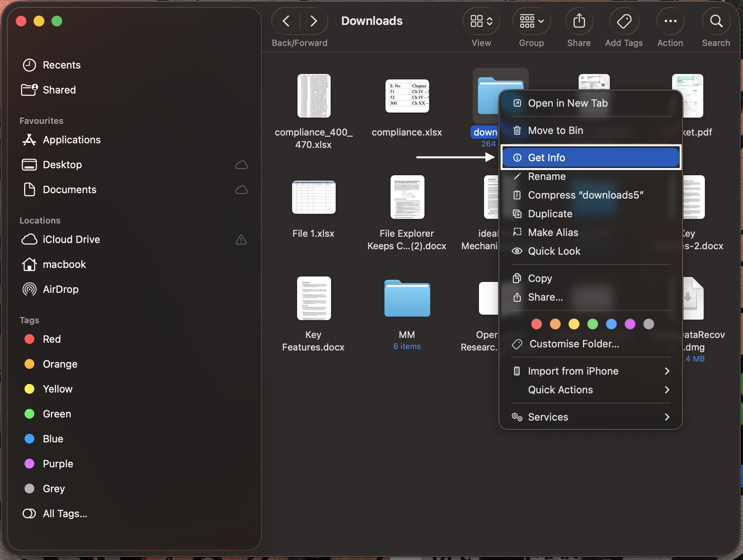Open the Add Tags toolbar icon

pos(624,21)
